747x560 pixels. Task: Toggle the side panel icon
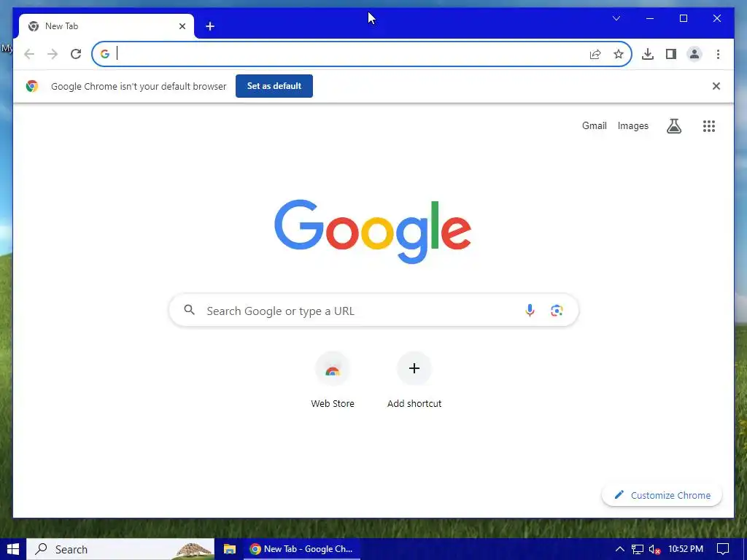[x=671, y=54]
